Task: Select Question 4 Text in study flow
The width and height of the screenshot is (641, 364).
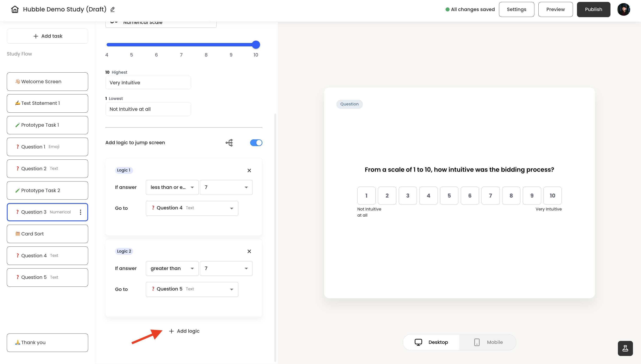Action: tap(47, 256)
